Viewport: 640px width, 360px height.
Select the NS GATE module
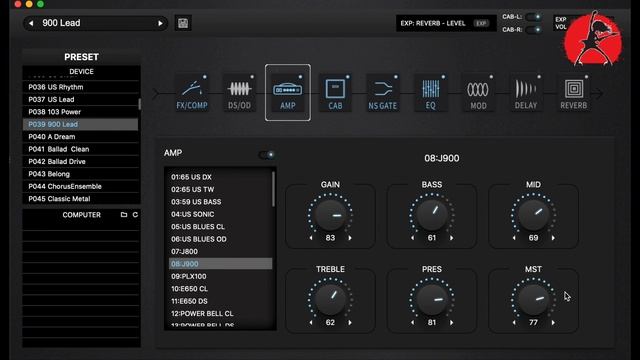click(x=383, y=93)
